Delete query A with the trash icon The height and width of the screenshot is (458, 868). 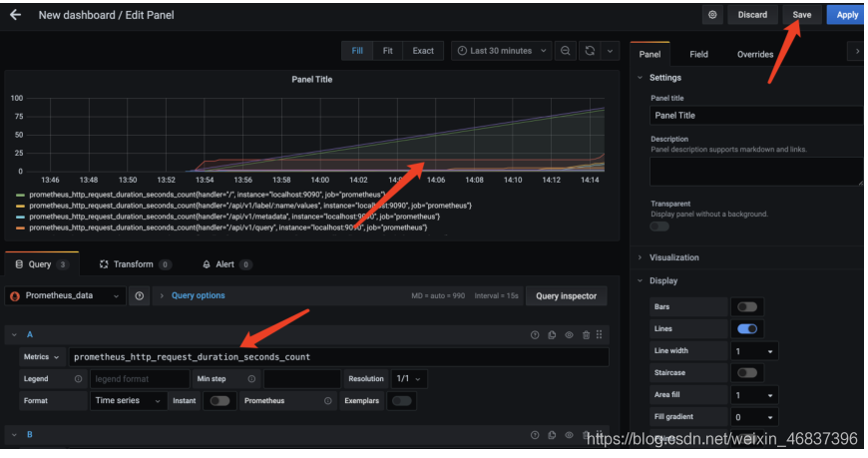586,335
